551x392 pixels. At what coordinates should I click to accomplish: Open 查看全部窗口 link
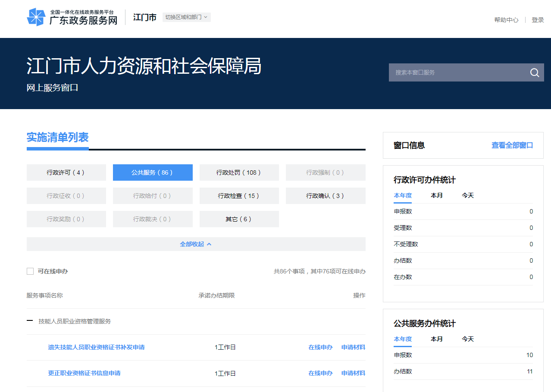pyautogui.click(x=512, y=145)
